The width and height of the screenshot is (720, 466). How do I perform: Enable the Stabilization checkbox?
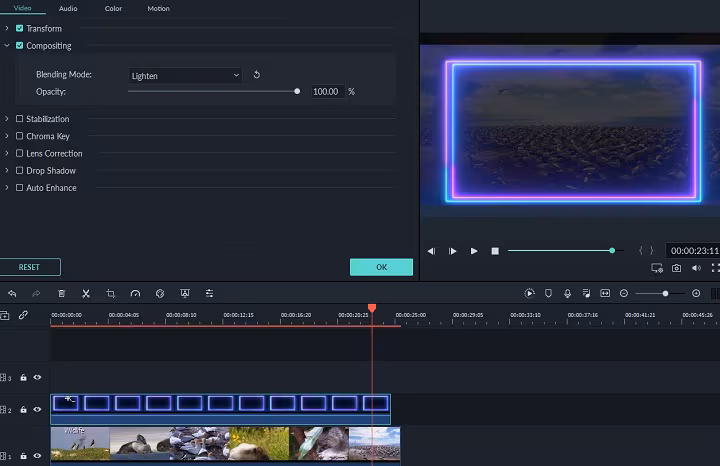coord(19,119)
